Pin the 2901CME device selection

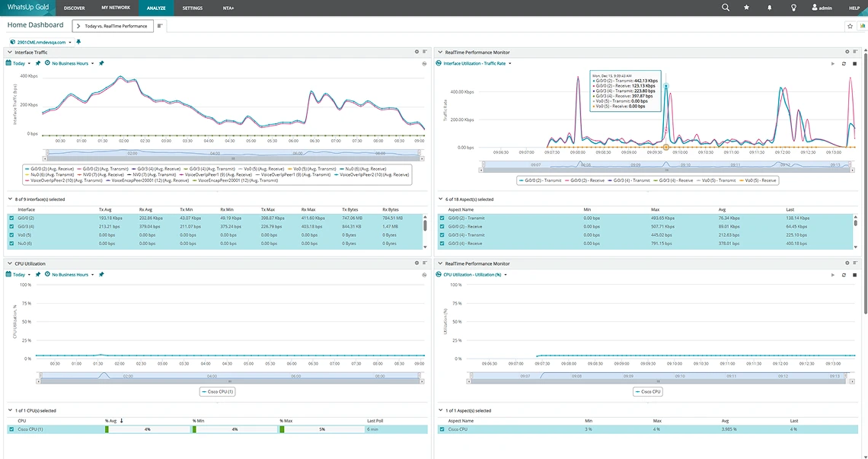78,42
